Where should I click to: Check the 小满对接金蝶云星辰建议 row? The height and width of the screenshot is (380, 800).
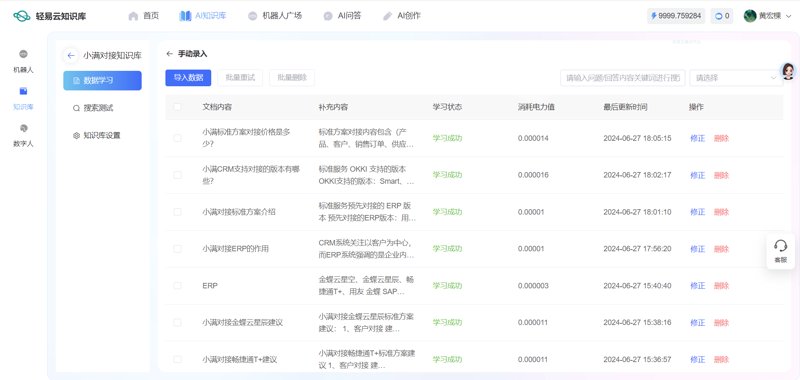(177, 322)
